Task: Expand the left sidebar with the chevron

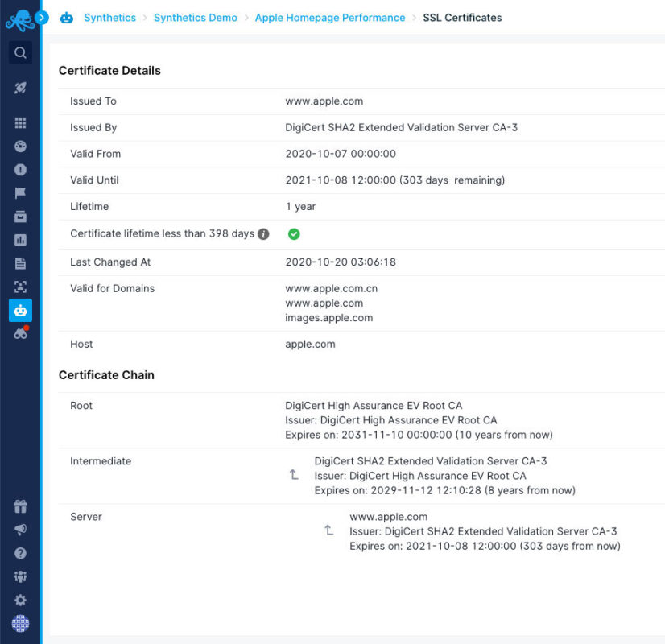Action: (42, 18)
